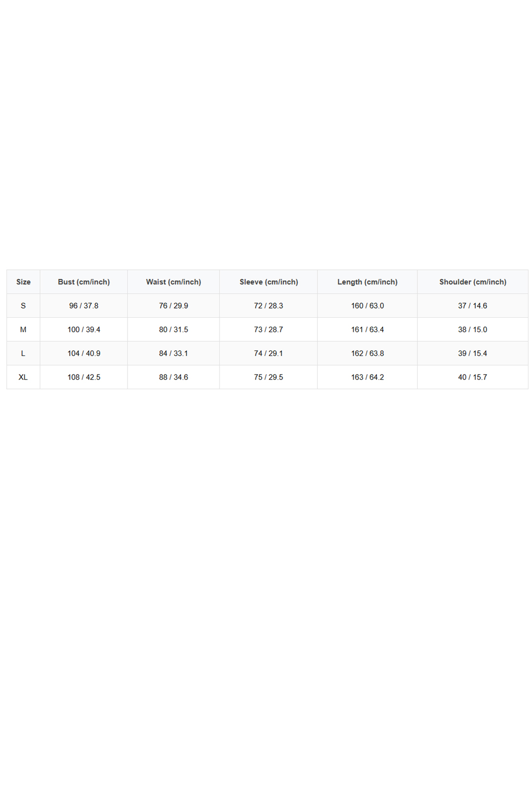This screenshot has height=798, width=532.
Task: Click shoulder value 37 / 14.6
Action: pos(473,306)
